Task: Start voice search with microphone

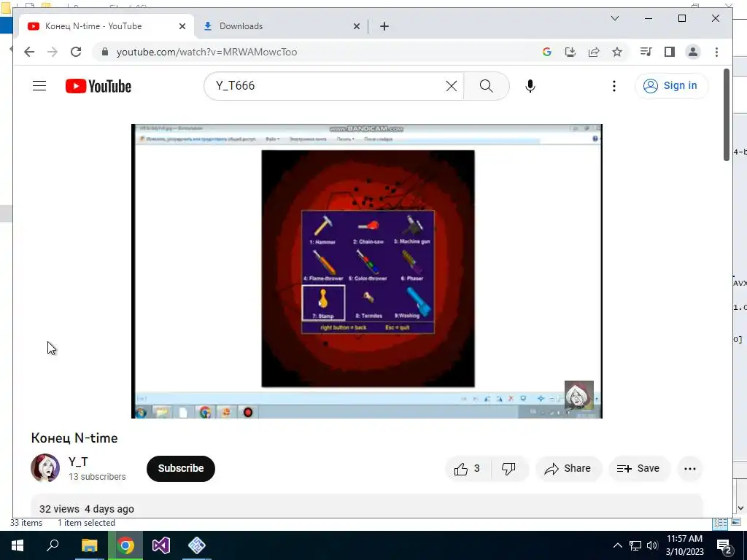Action: pos(530,86)
